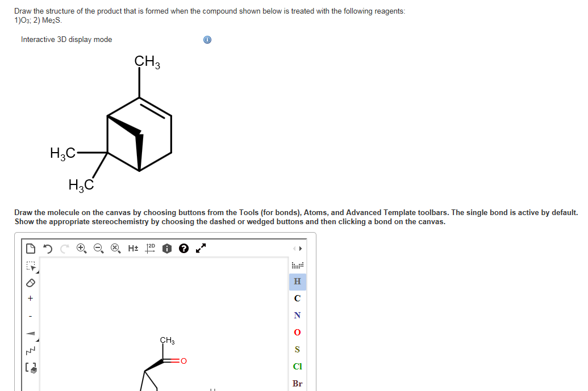The width and height of the screenshot is (588, 391).
Task: Open the fullscreen expand view of the canvas
Action: (199, 248)
